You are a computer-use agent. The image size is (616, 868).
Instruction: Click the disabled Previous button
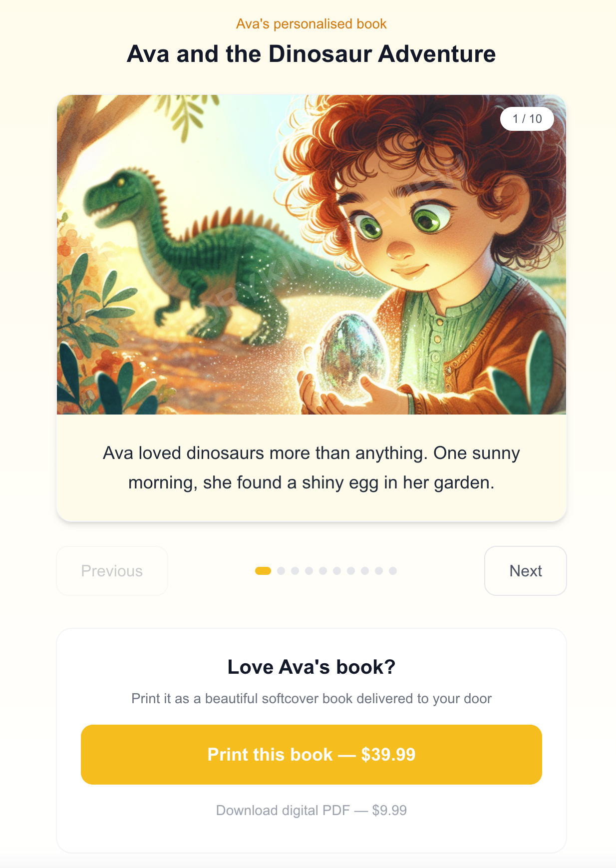click(x=112, y=571)
